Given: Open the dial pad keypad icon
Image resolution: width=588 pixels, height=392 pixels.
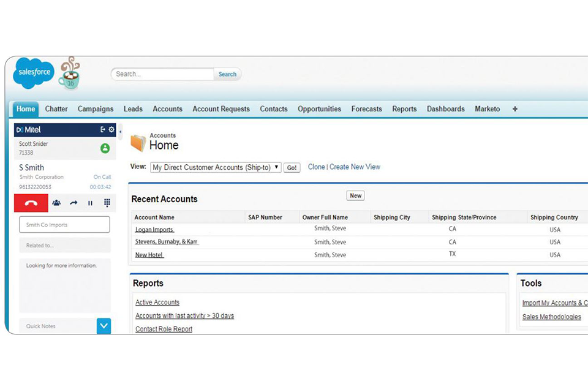Looking at the screenshot, I should pyautogui.click(x=107, y=203).
